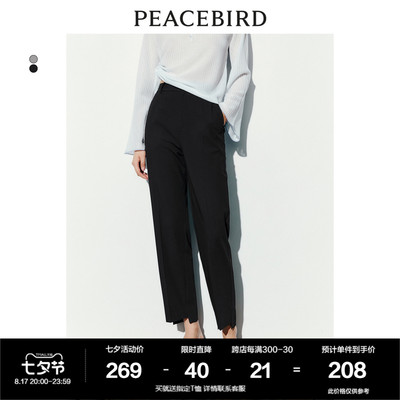Click the PEACEBIRD brand logo
This screenshot has width=400, height=400.
pyautogui.click(x=200, y=18)
